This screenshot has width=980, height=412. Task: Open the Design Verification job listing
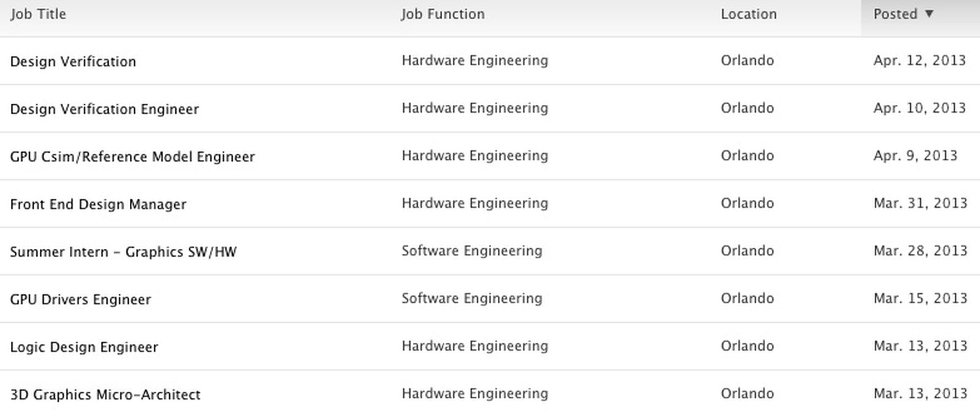point(73,61)
